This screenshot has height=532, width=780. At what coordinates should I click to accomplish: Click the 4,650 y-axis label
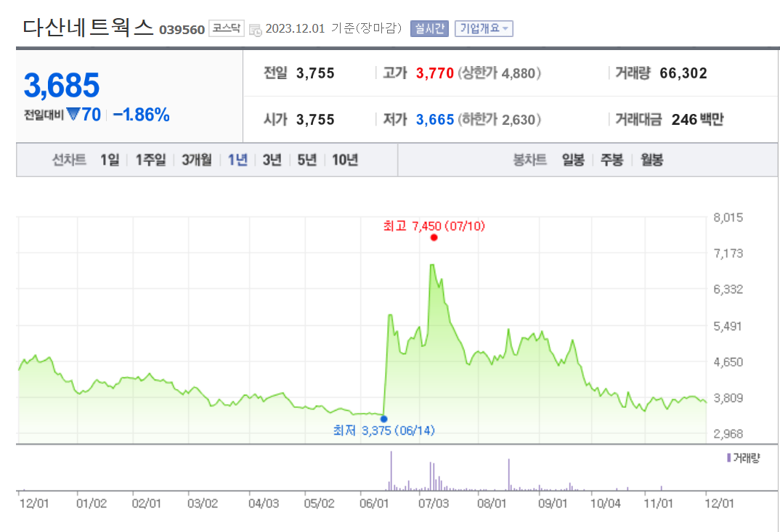coord(728,362)
